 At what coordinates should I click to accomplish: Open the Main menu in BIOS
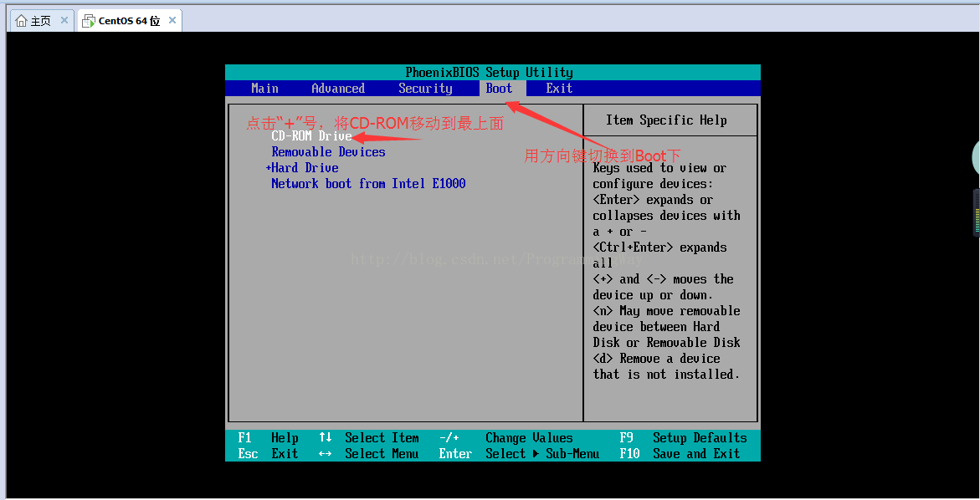coord(264,89)
